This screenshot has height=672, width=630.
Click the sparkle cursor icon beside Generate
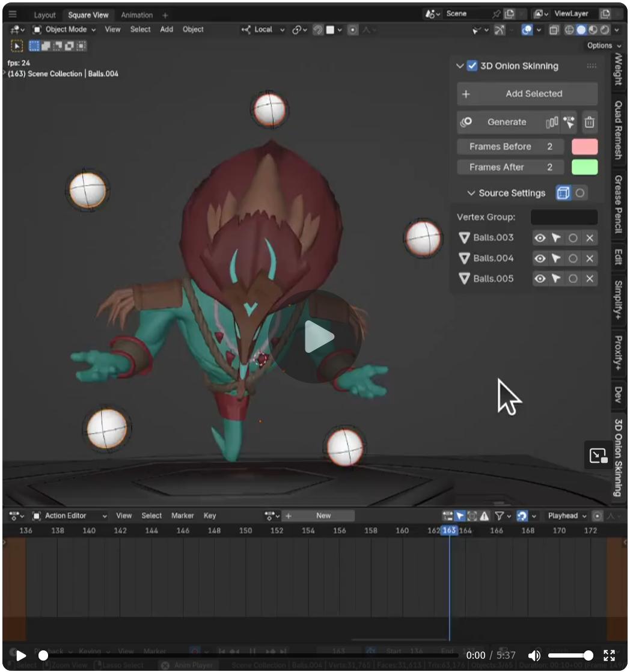(x=569, y=122)
